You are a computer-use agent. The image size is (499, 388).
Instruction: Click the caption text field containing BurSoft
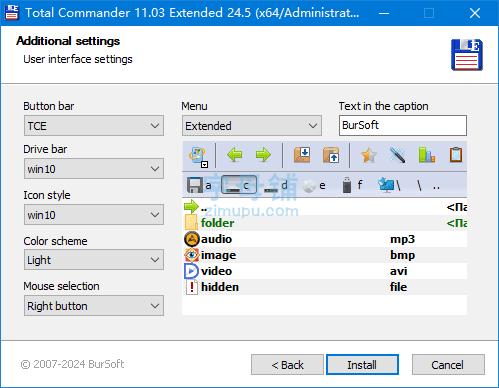coord(403,125)
